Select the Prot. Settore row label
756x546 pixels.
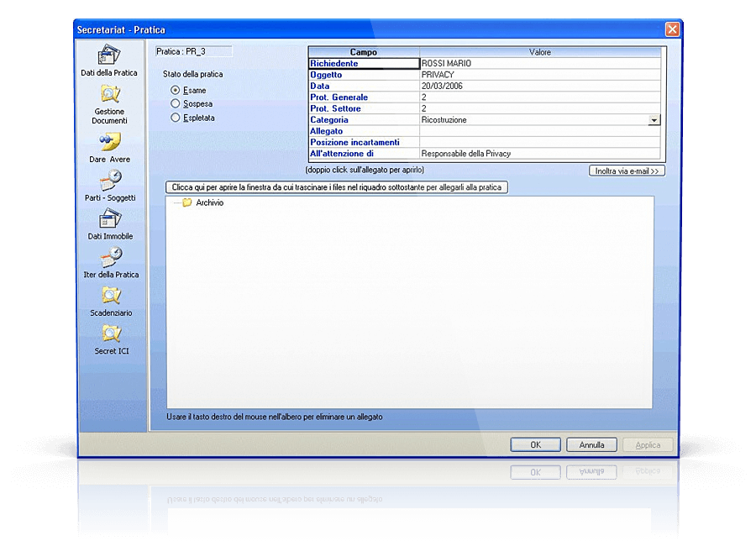coord(335,108)
